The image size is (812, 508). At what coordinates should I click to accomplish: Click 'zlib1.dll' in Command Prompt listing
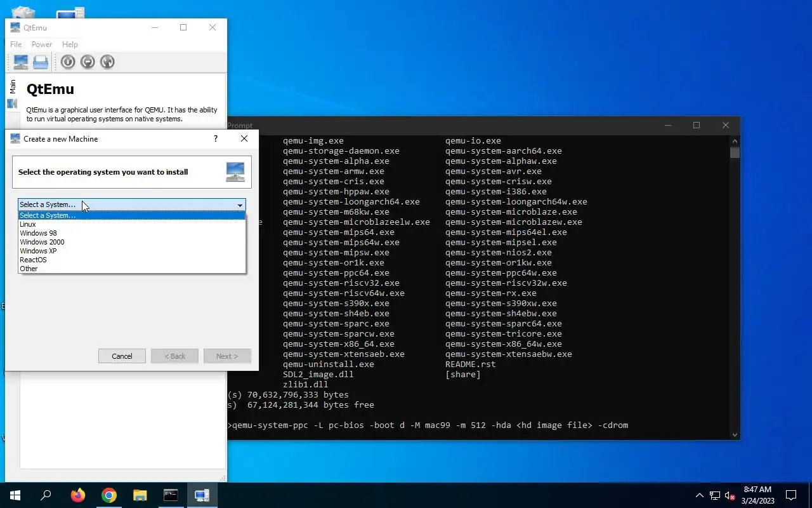click(x=306, y=384)
